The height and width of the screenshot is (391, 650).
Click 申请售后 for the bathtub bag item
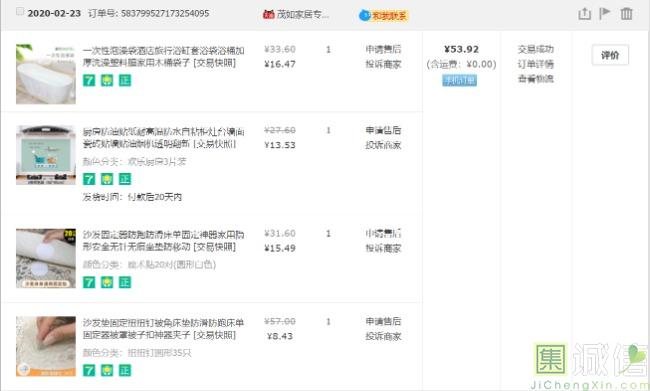[x=383, y=49]
